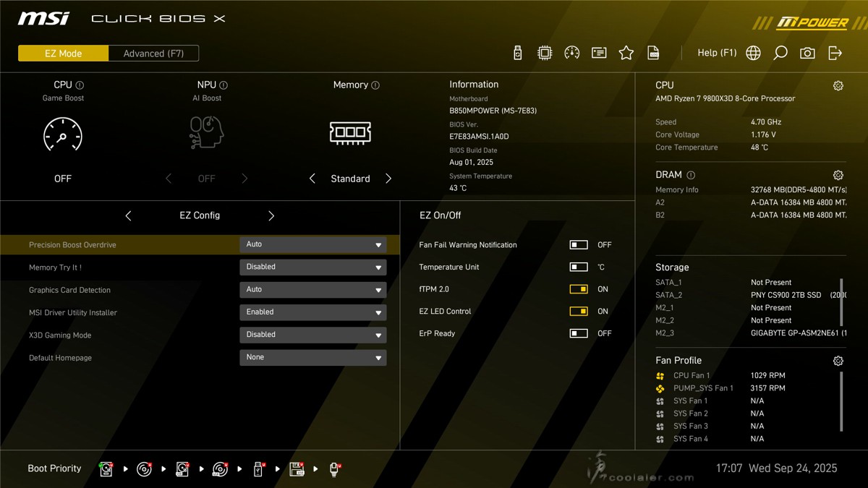Select the hard disk boot device with green check

coord(106,469)
